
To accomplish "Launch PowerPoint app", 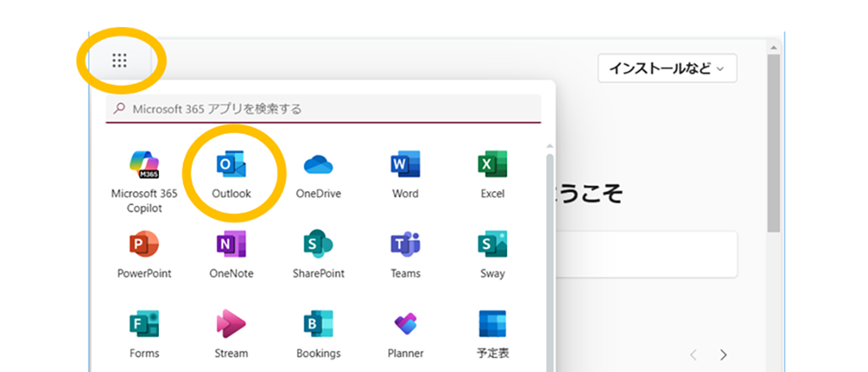I will pyautogui.click(x=144, y=245).
